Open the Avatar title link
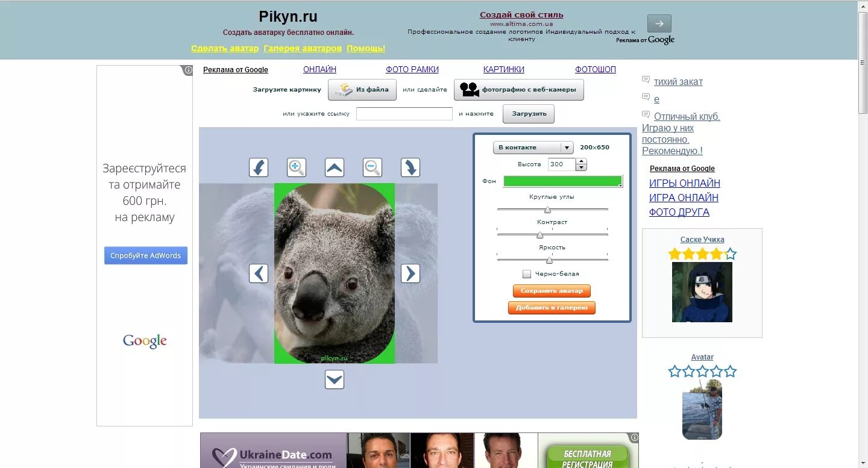868x468 pixels. pos(702,357)
